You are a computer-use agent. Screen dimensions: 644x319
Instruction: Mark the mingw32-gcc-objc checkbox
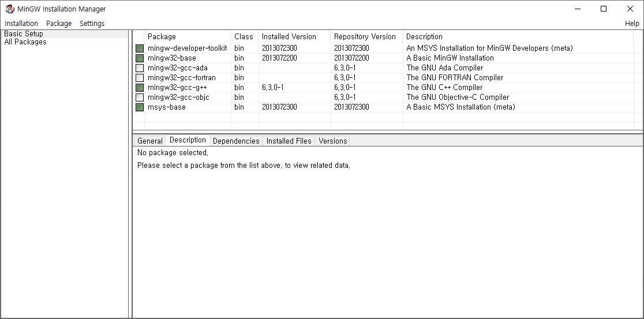(140, 97)
